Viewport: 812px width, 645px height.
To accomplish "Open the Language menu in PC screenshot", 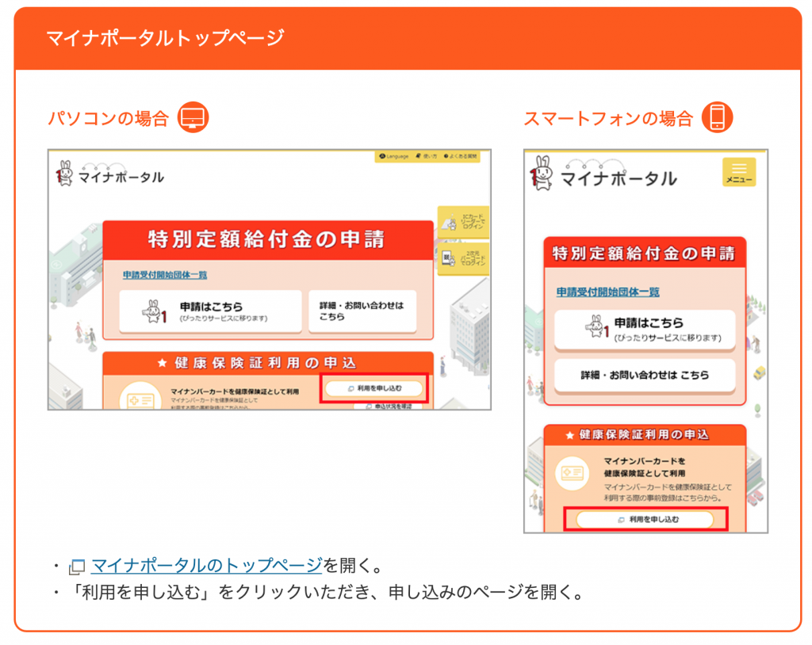I will 394,157.
